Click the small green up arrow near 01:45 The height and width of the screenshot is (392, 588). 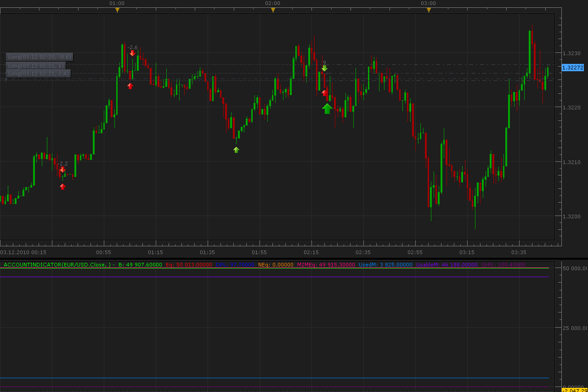pyautogui.click(x=236, y=150)
